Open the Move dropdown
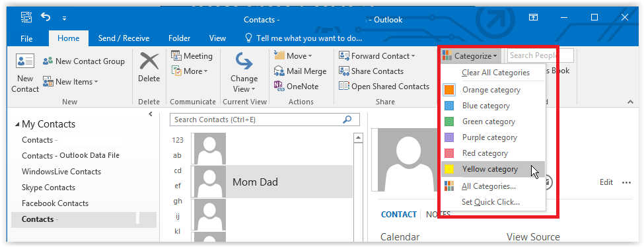The image size is (644, 247). pos(293,56)
